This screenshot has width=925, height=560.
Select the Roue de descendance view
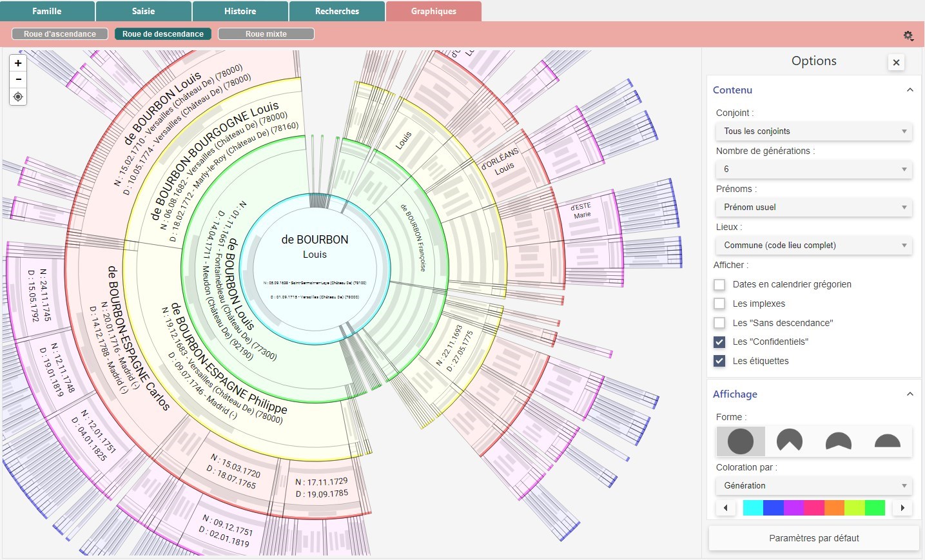[163, 34]
